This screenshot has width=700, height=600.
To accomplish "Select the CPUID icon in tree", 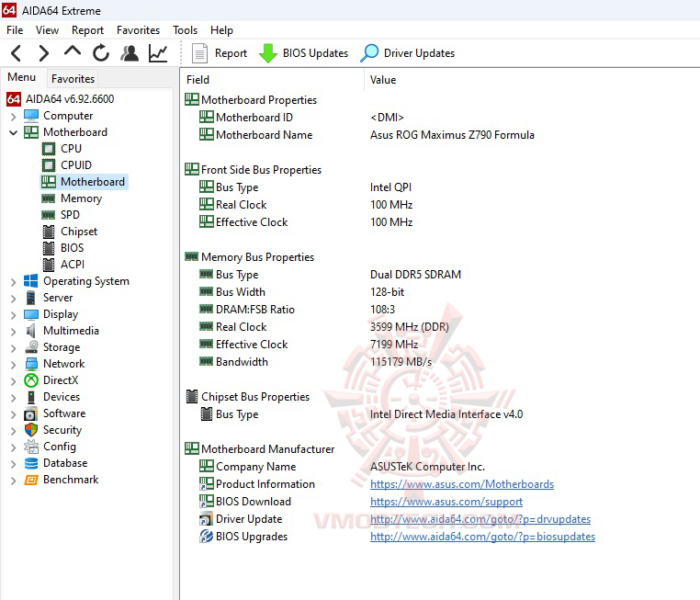I will (49, 165).
